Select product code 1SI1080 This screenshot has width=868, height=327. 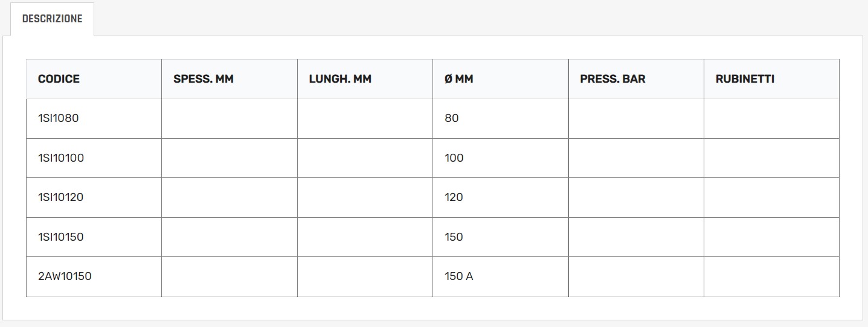tap(58, 118)
